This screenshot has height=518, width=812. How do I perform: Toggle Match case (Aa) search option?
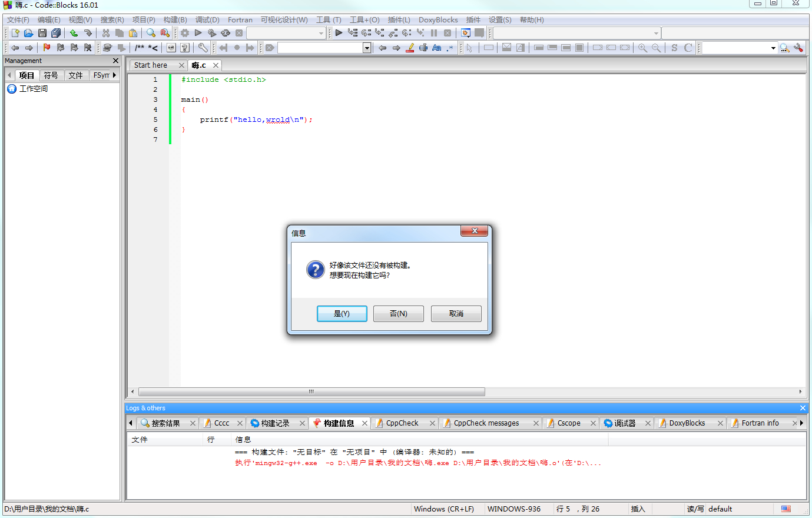[x=437, y=48]
